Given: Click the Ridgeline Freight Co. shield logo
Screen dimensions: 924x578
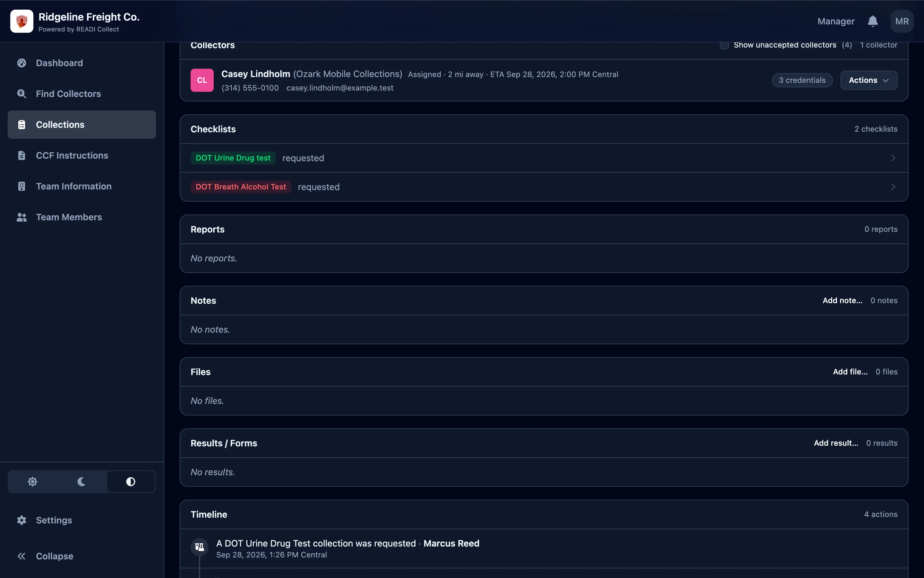Looking at the screenshot, I should click(x=22, y=21).
